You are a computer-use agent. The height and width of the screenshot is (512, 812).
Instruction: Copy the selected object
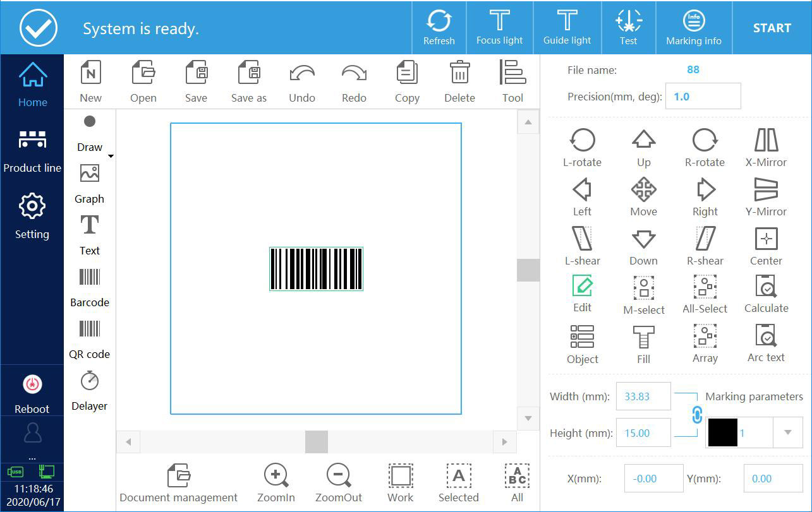[407, 81]
